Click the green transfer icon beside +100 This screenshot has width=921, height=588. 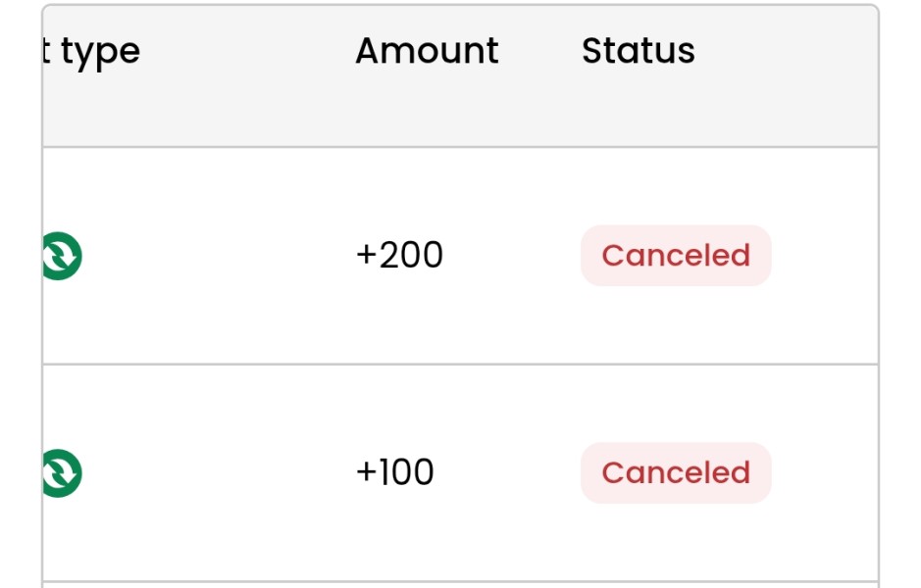click(x=62, y=473)
